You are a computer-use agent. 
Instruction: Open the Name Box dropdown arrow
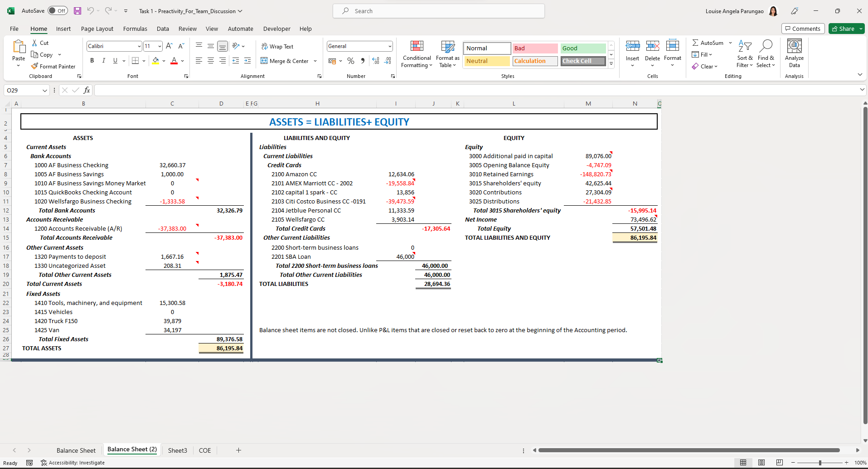tap(44, 90)
